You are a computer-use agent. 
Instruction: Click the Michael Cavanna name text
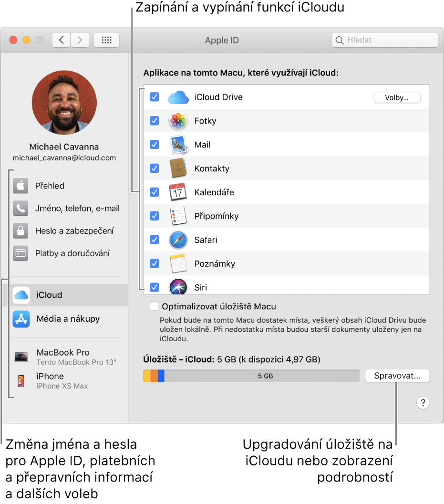click(64, 147)
